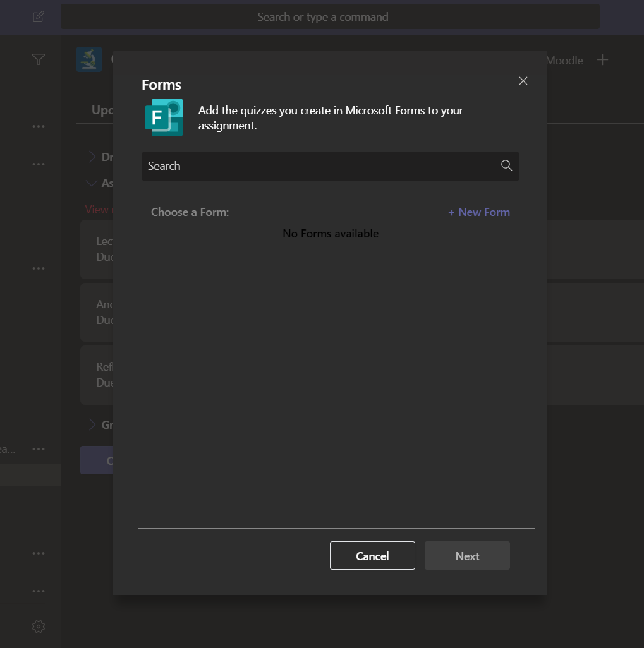The image size is (644, 648).
Task: Expand the Graded section chevron
Action: tap(92, 424)
